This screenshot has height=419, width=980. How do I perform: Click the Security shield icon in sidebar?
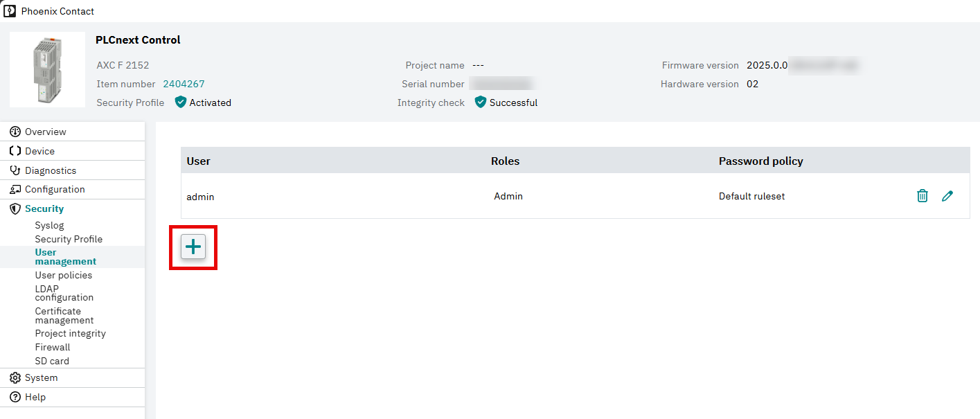click(x=15, y=208)
